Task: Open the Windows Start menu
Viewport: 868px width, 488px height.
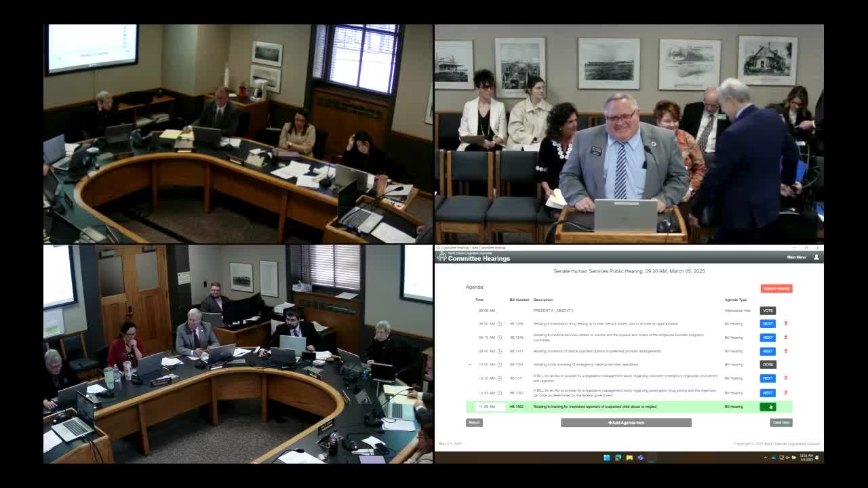Action: (x=607, y=457)
